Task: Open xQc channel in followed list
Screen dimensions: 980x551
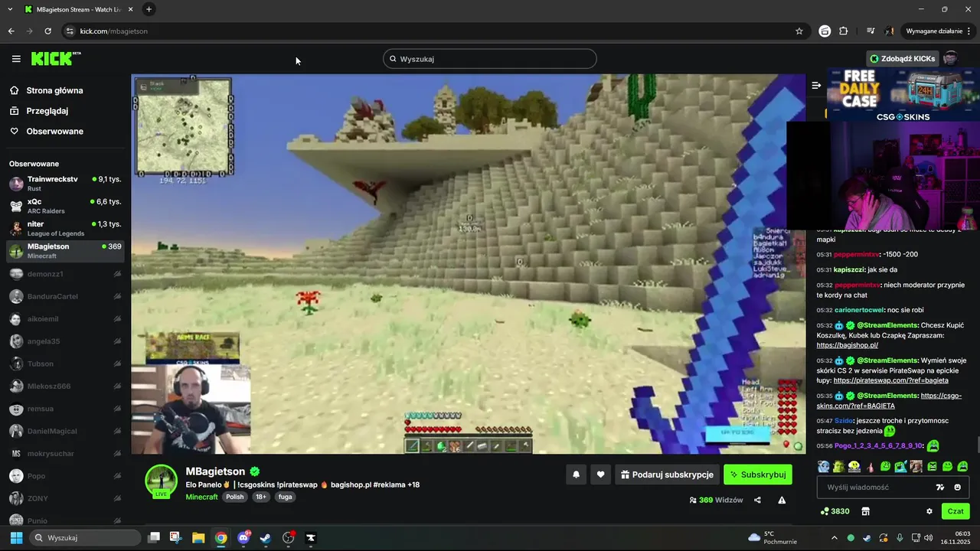Action: point(65,206)
